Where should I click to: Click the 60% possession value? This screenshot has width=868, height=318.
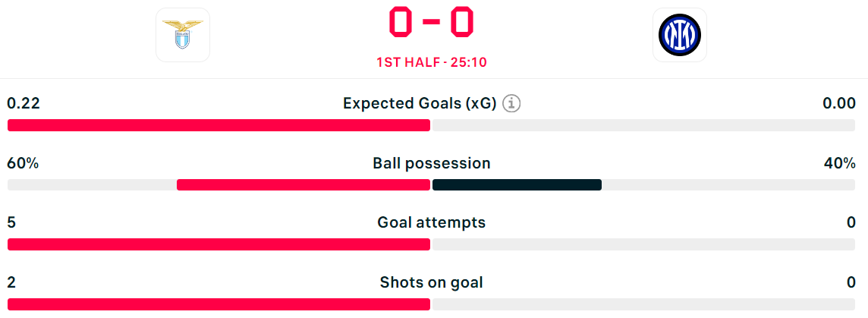(23, 163)
